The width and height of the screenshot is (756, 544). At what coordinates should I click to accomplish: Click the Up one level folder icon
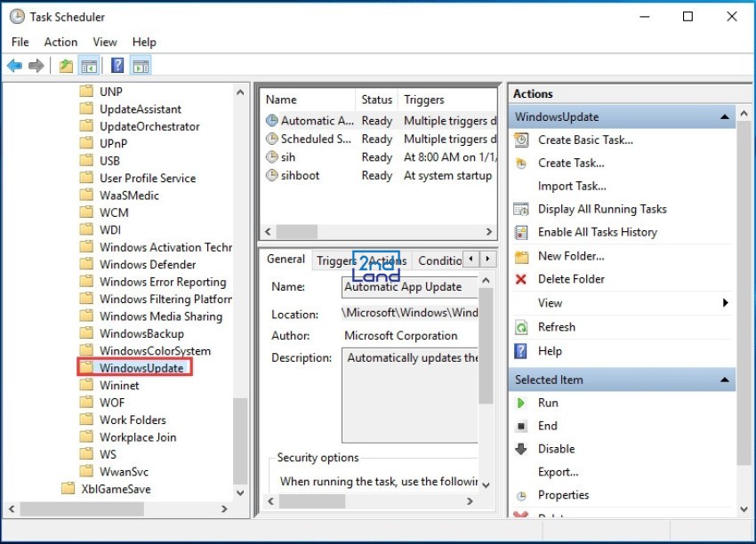pos(66,66)
